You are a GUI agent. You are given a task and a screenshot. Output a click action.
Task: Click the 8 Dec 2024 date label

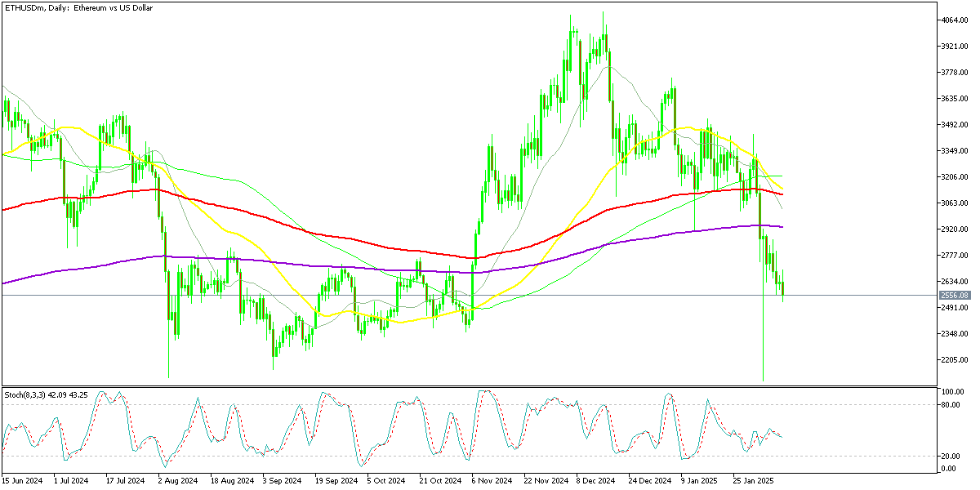click(596, 481)
